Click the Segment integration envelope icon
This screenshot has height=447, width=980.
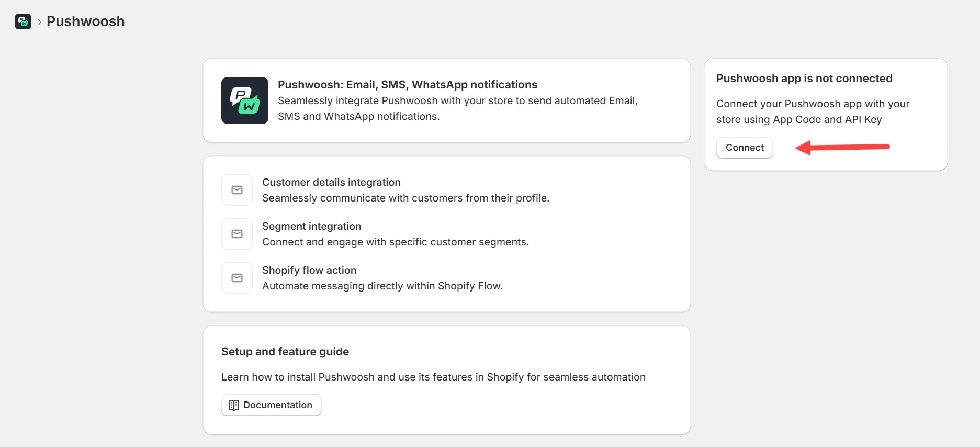tap(237, 234)
